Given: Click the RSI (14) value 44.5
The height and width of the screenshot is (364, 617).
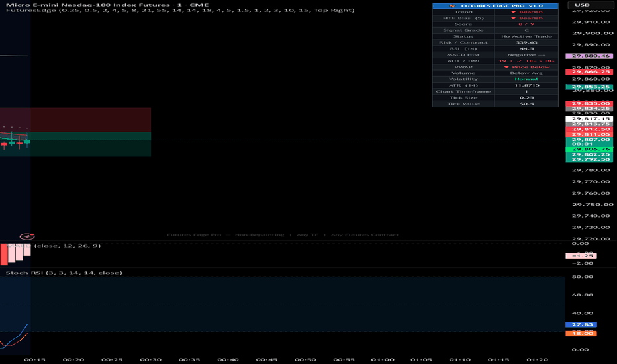Looking at the screenshot, I should coord(526,49).
